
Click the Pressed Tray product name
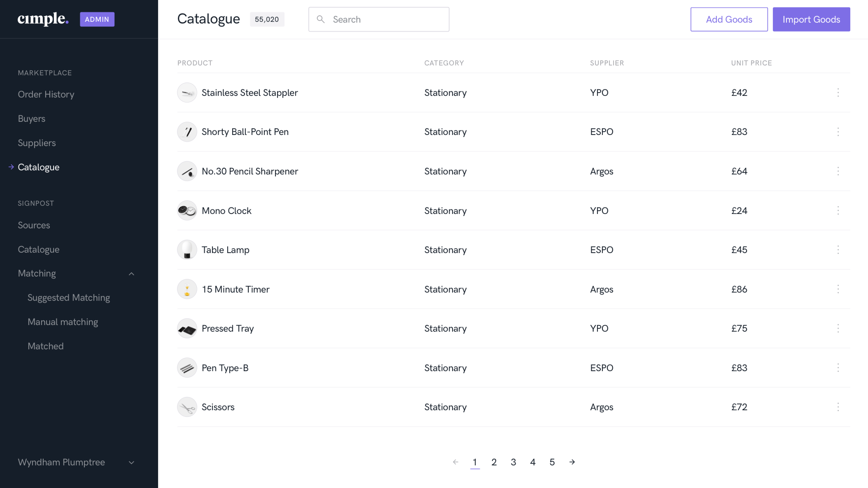tap(227, 328)
